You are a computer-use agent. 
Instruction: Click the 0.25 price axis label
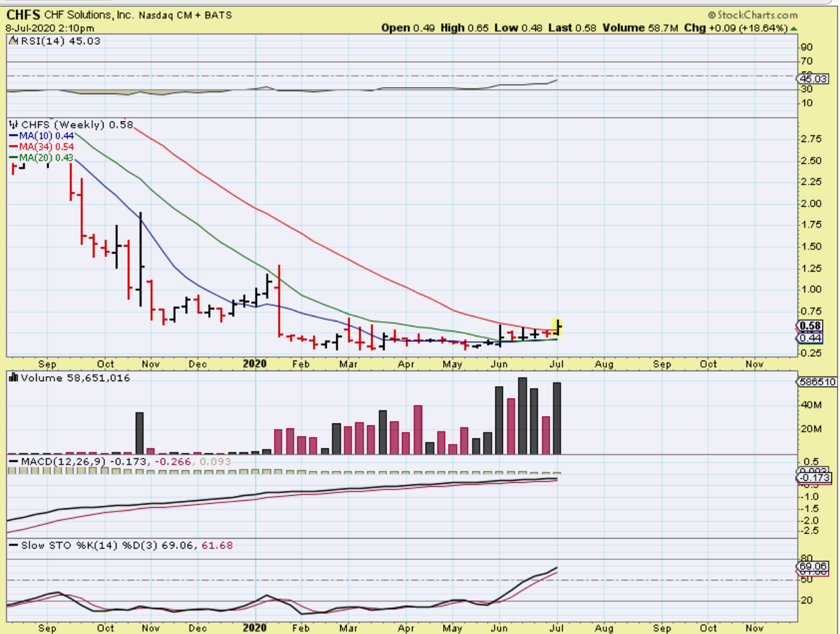coord(811,353)
